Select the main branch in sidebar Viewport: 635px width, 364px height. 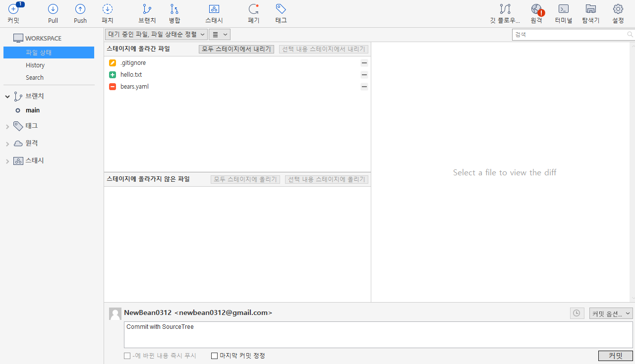pos(33,110)
